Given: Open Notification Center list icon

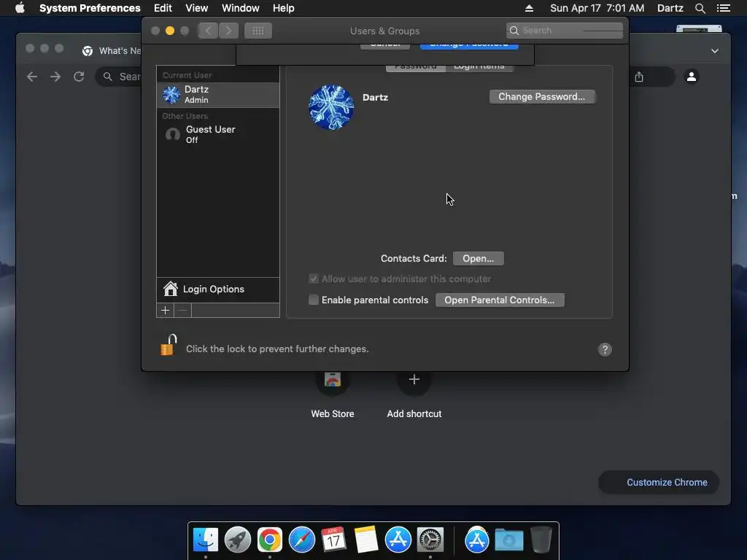Looking at the screenshot, I should (x=724, y=8).
